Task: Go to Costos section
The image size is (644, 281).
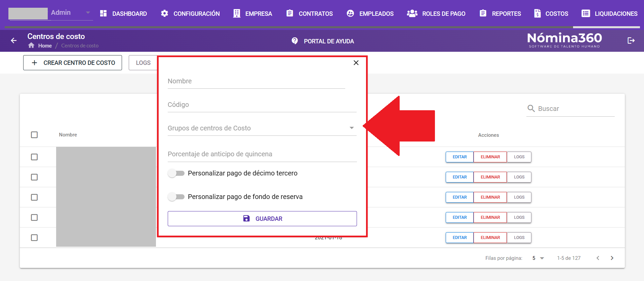Action: click(x=551, y=13)
